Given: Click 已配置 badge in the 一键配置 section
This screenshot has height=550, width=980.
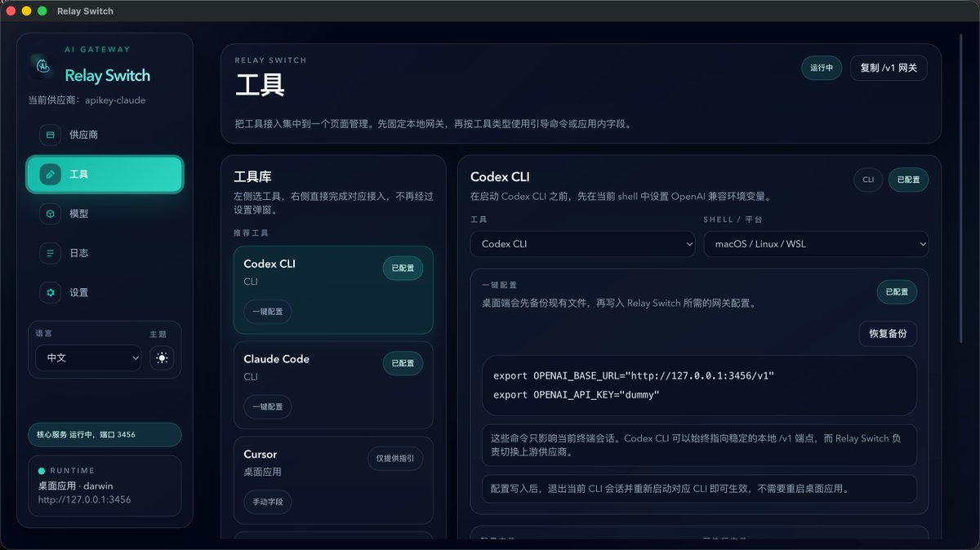Looking at the screenshot, I should click(897, 292).
